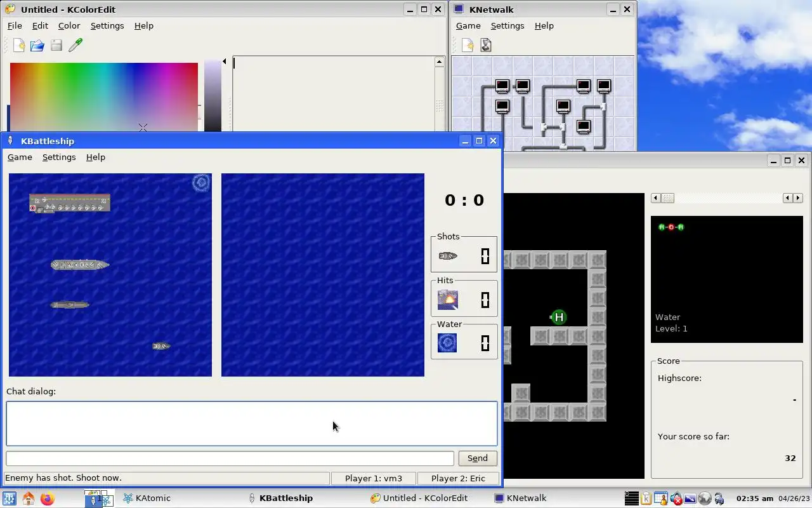Click the black system monitor tray icon
Viewport: 812px width, 508px height.
(631, 498)
